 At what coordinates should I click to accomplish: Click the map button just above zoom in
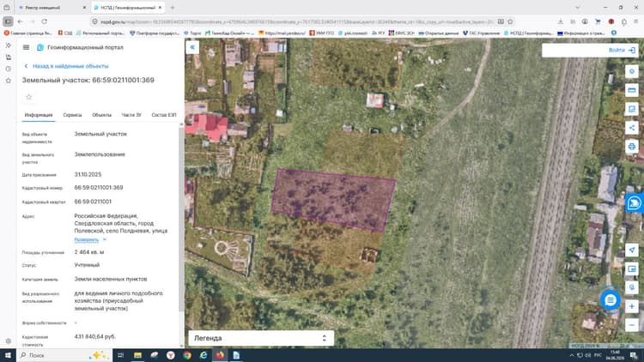(632, 287)
